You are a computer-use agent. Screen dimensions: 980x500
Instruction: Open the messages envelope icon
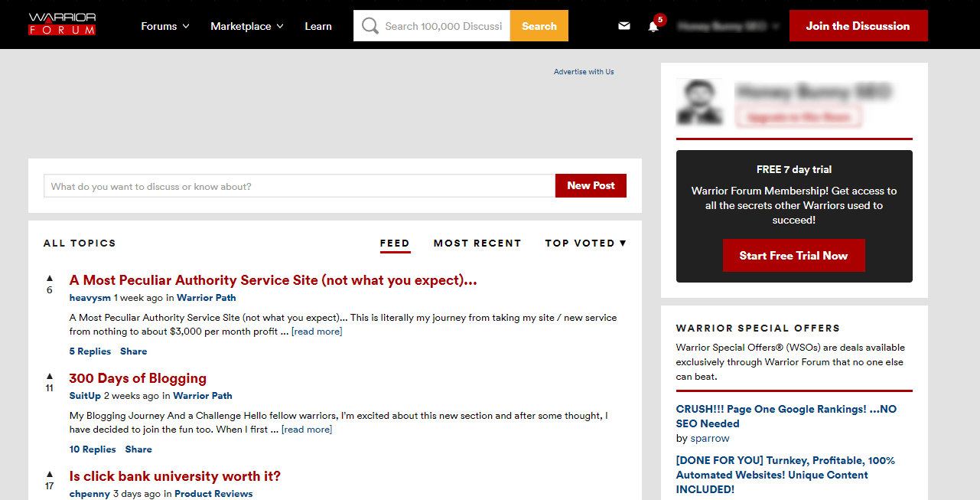point(624,26)
